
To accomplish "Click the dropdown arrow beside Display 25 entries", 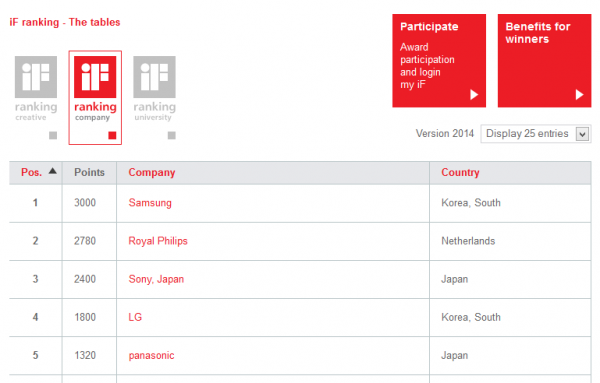I will (582, 134).
